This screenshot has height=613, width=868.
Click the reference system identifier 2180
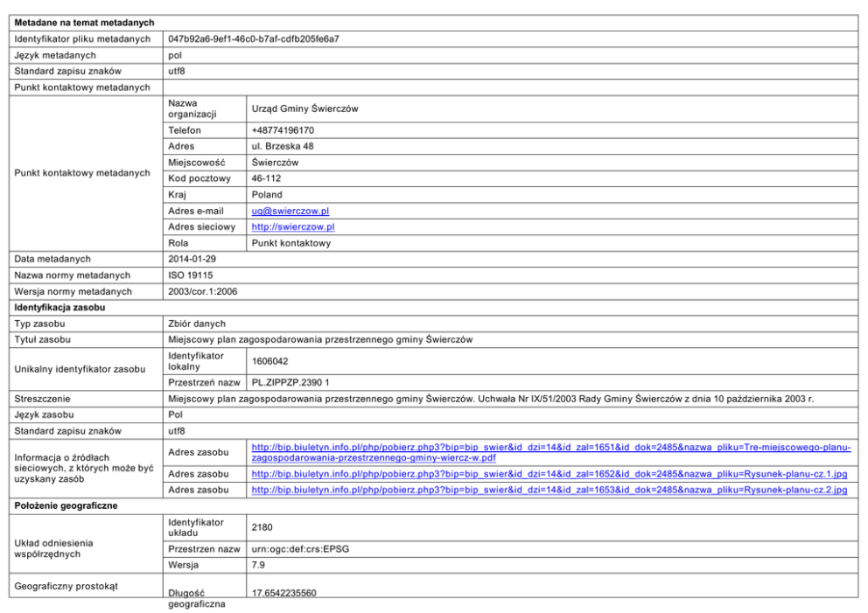[x=262, y=527]
